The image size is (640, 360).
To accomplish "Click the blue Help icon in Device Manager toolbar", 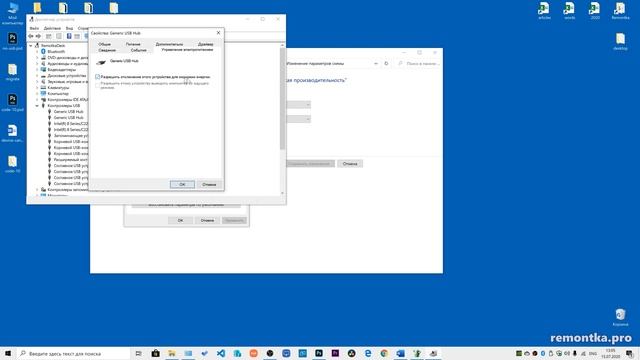I will [x=69, y=36].
